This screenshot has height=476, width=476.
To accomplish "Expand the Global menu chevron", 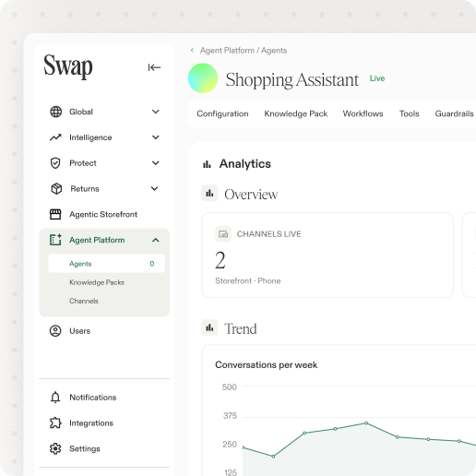I will (x=156, y=112).
